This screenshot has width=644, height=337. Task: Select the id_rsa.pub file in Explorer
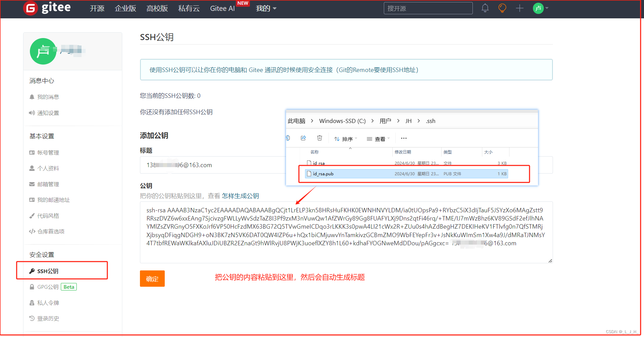406,174
